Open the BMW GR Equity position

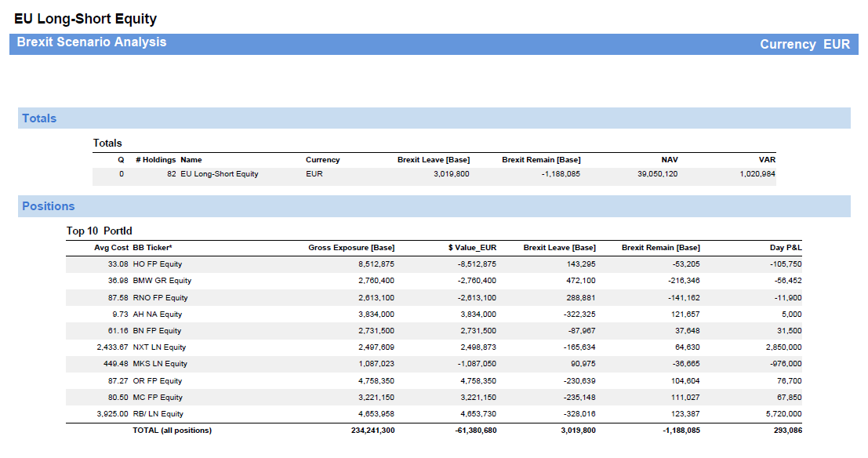click(x=162, y=281)
